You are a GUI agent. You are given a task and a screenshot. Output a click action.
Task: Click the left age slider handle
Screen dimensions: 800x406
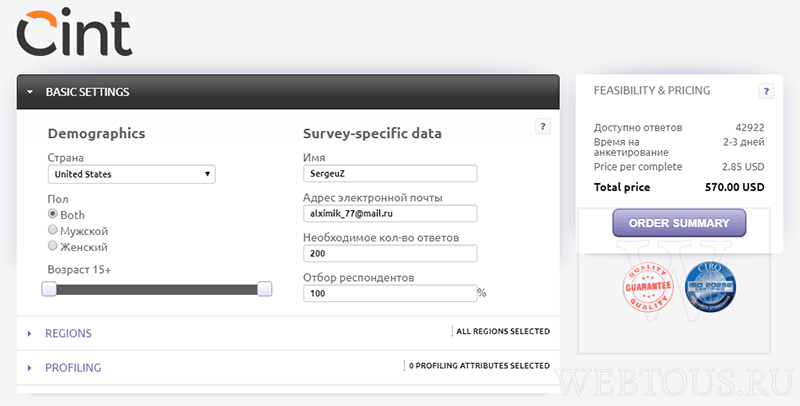(x=49, y=289)
